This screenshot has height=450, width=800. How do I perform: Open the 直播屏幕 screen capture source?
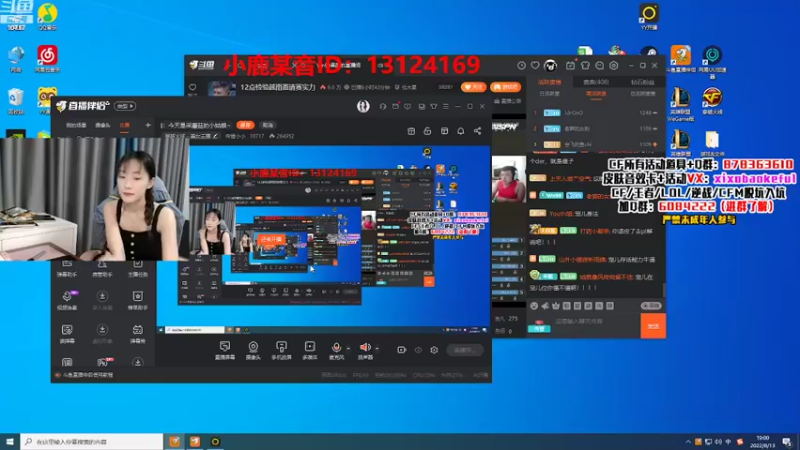(224, 351)
